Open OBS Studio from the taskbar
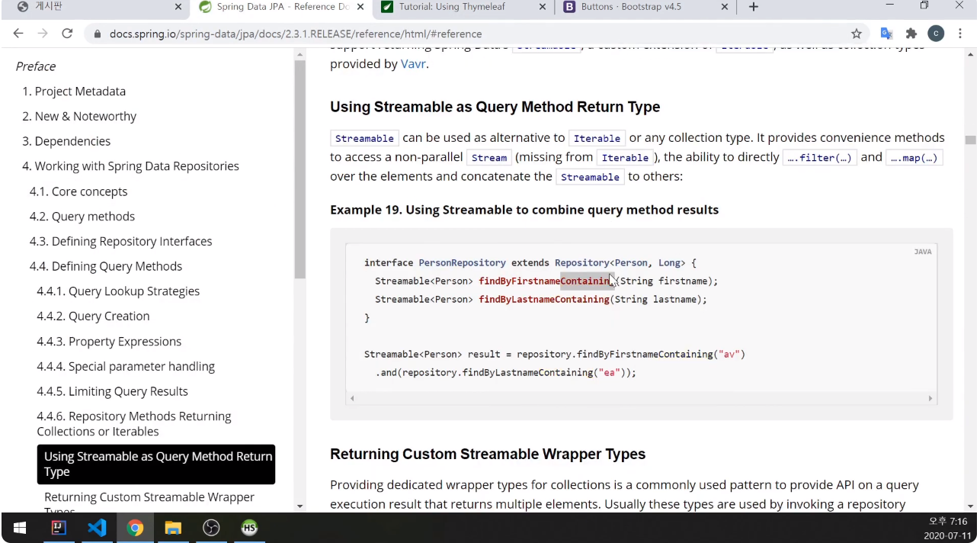980x543 pixels. pos(211,528)
